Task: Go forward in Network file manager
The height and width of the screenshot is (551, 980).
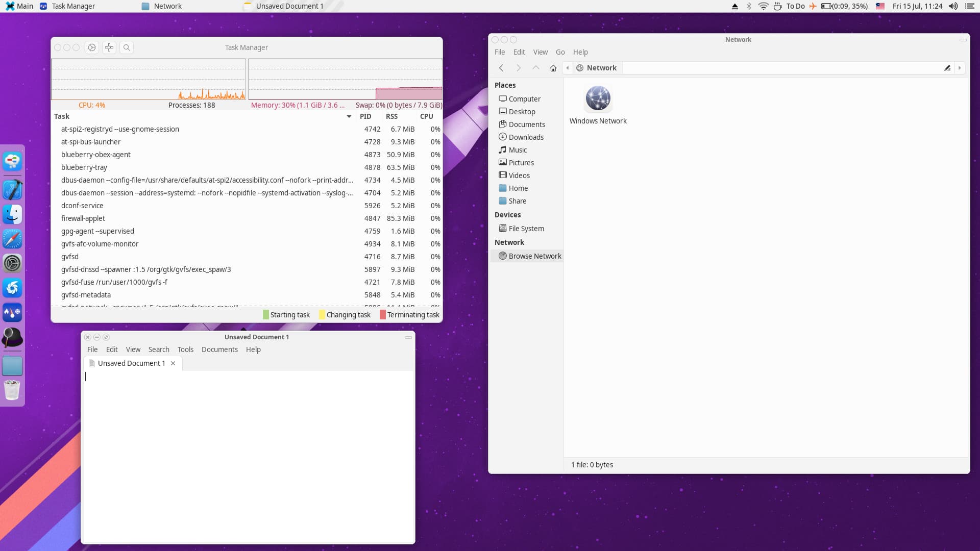Action: point(519,68)
